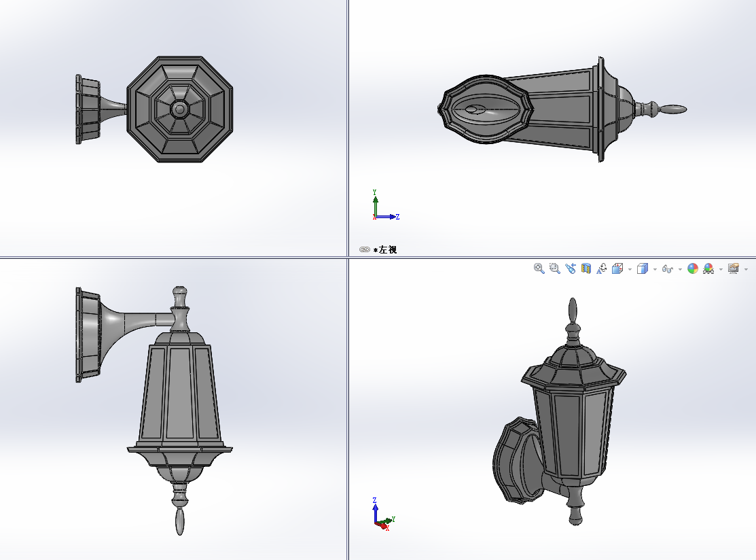Screen dimensions: 756x560
Task: Click the *左視 view name label
Action: [385, 249]
